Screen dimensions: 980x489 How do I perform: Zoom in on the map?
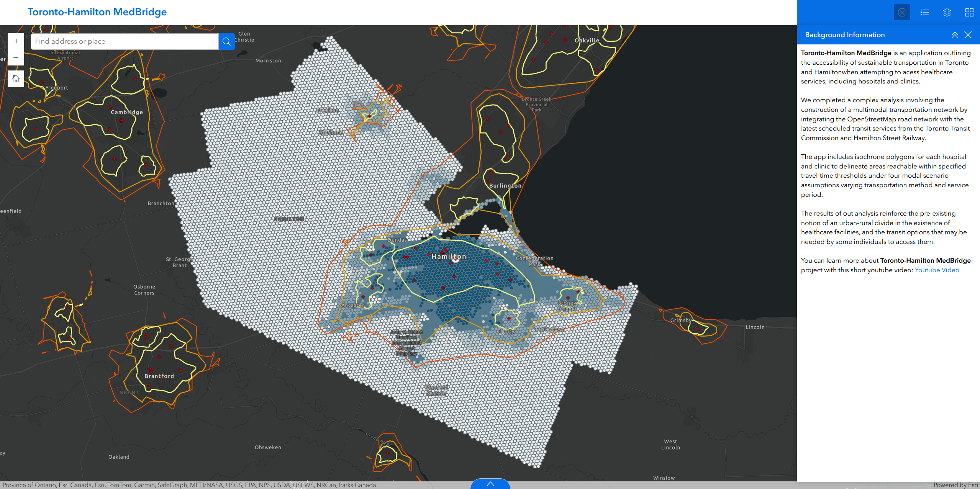pyautogui.click(x=16, y=41)
